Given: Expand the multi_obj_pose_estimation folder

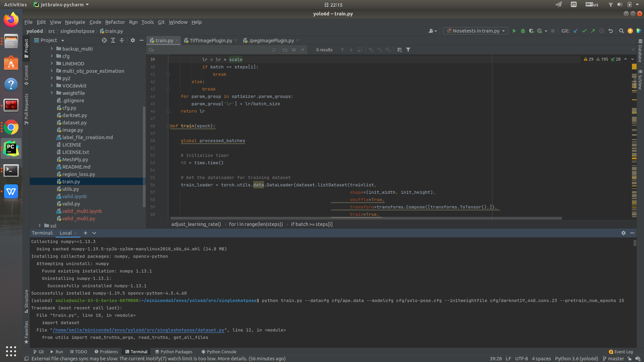Looking at the screenshot, I should (x=52, y=71).
